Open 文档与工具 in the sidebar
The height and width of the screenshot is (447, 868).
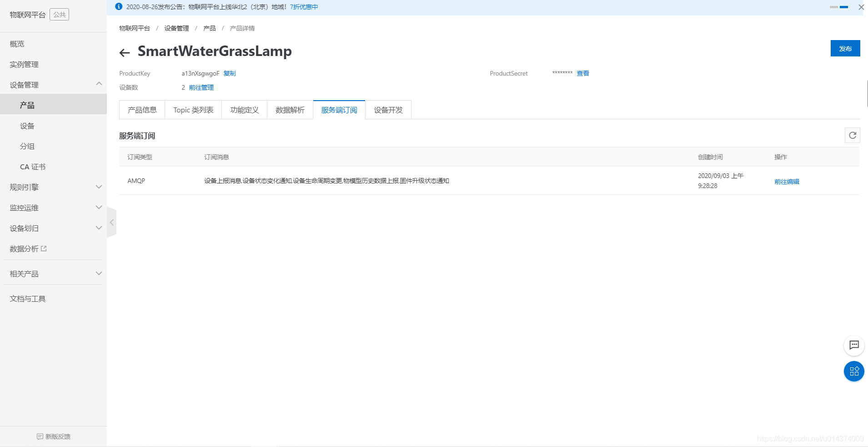(x=28, y=299)
